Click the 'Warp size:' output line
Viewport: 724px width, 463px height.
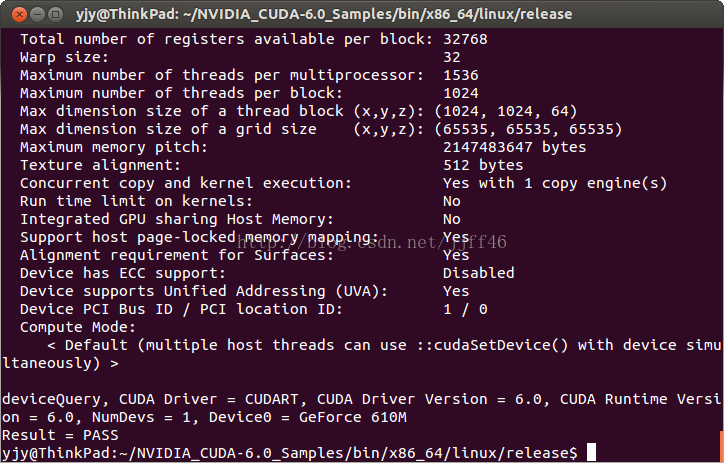coord(240,57)
